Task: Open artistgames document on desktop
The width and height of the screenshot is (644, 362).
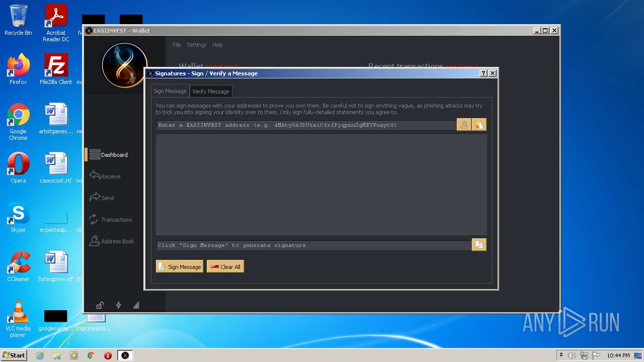Action: (56, 119)
